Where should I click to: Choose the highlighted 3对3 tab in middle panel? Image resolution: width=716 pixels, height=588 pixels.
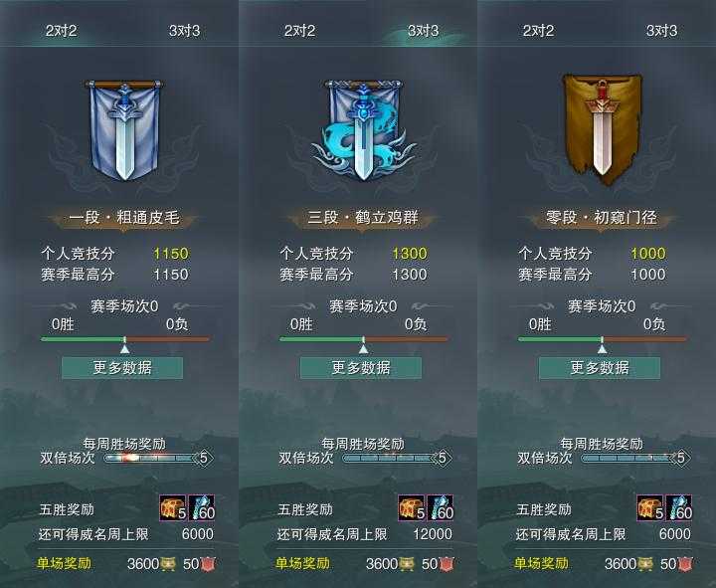click(x=424, y=31)
